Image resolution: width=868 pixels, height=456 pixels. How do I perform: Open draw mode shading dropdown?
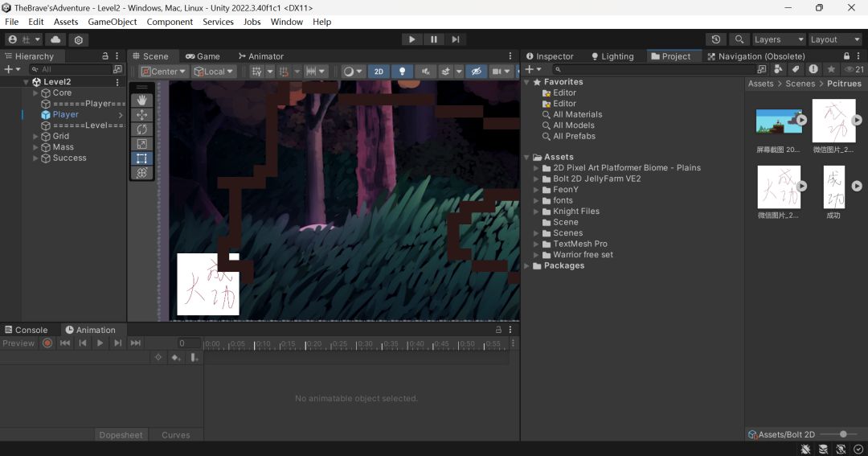pyautogui.click(x=353, y=72)
